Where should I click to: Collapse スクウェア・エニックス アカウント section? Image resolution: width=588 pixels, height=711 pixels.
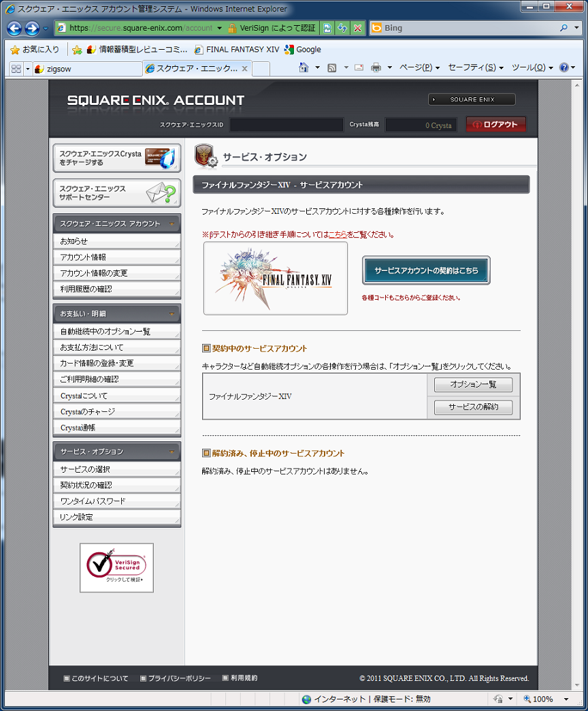117,223
